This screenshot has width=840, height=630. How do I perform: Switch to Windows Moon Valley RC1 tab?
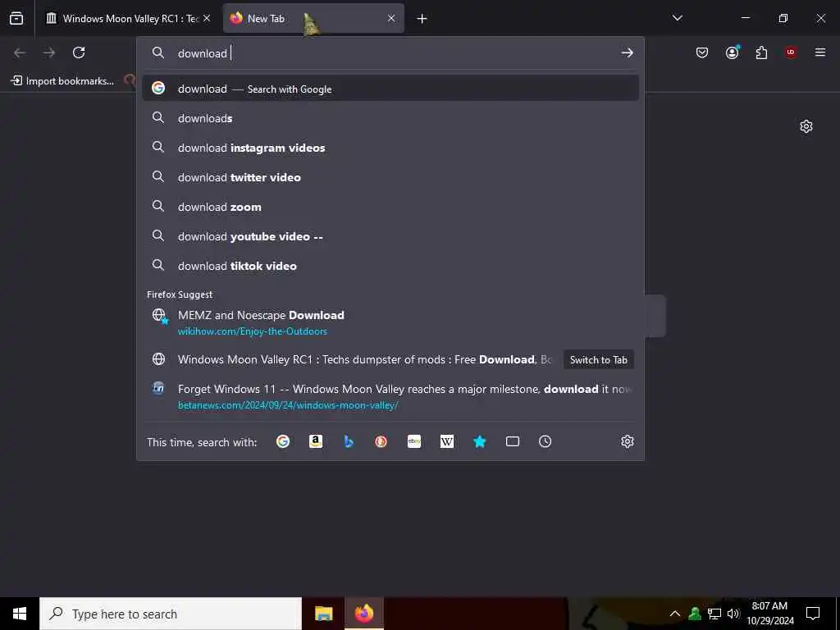tap(122, 18)
